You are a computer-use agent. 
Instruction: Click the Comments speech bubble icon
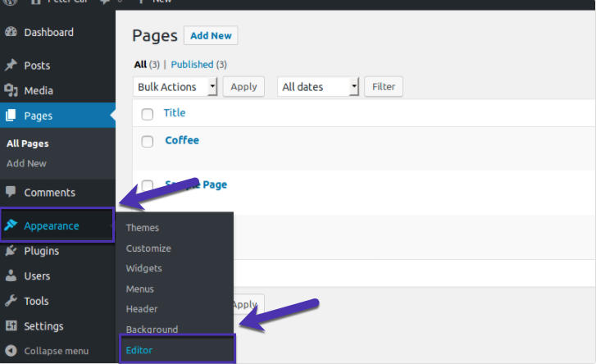pyautogui.click(x=11, y=192)
